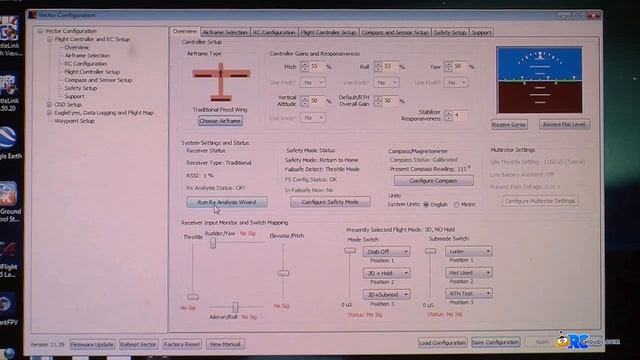Switch to the Airframe Selection tab
This screenshot has width=640, height=360.
[225, 32]
